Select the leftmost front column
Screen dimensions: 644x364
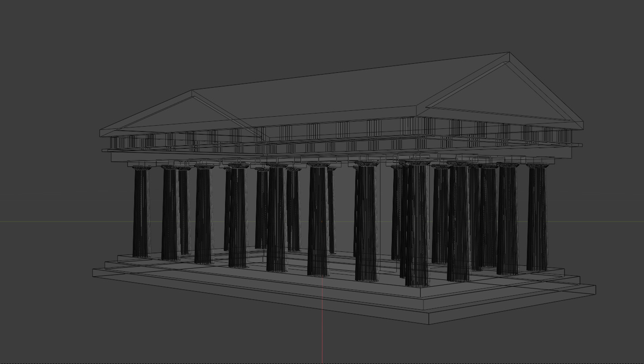tap(141, 213)
